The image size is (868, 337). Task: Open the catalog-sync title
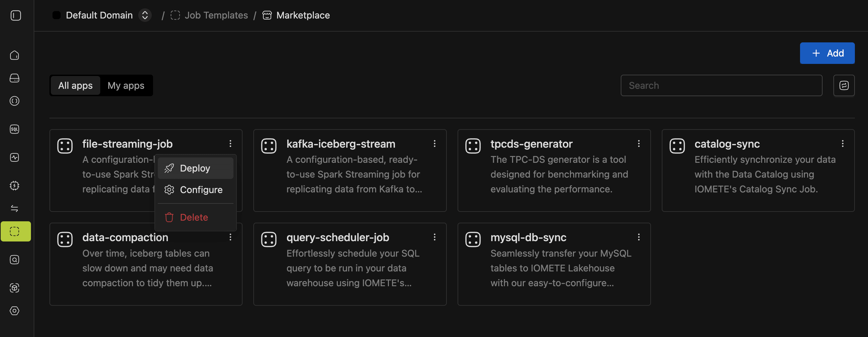click(x=727, y=144)
